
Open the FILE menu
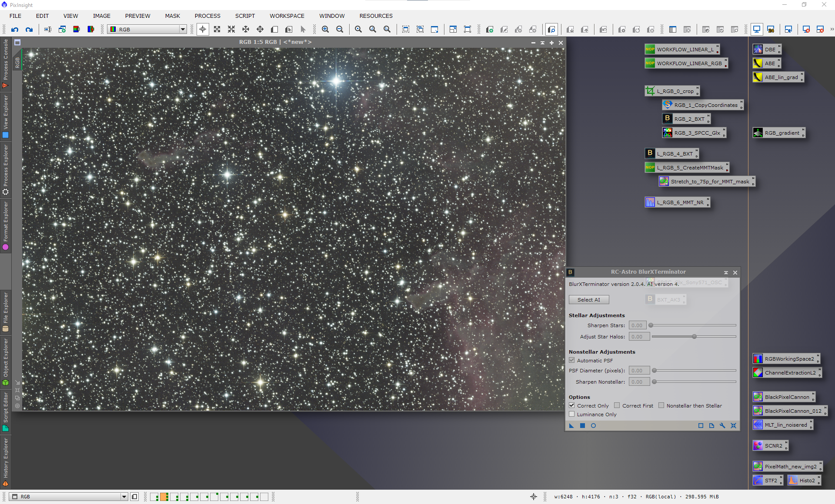click(15, 16)
